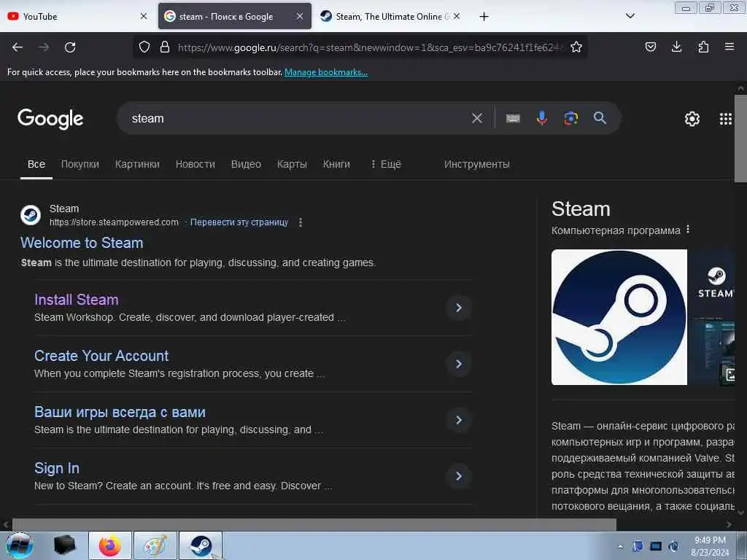This screenshot has width=747, height=560.
Task: Search by image with Google Lens icon
Action: point(570,118)
